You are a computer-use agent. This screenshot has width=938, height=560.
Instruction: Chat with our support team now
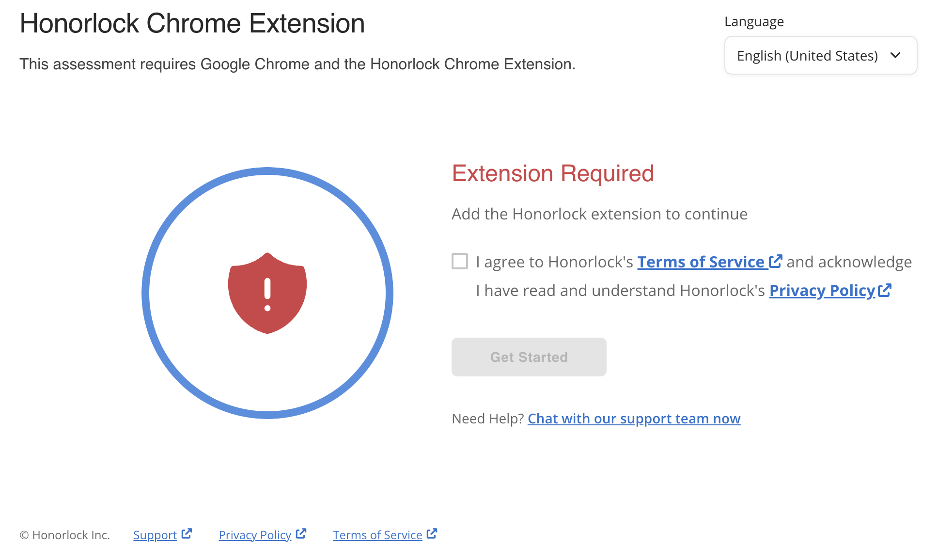click(634, 419)
